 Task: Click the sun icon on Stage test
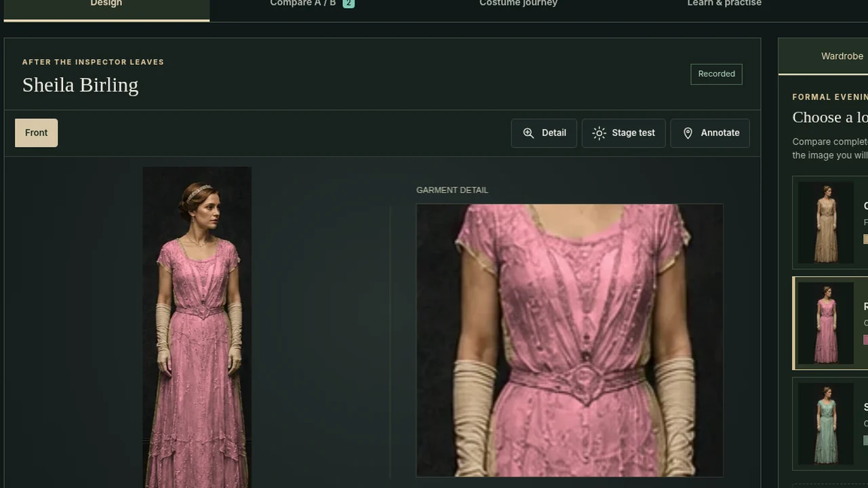tap(599, 133)
